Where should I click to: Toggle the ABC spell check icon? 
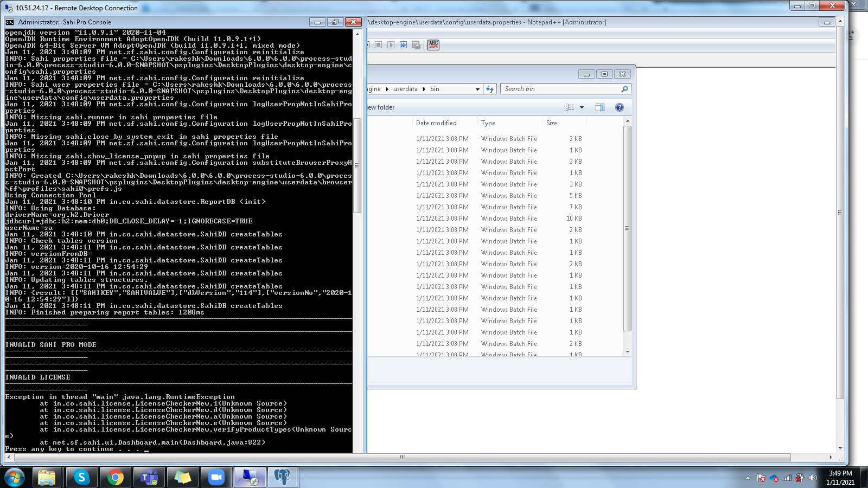click(x=433, y=44)
